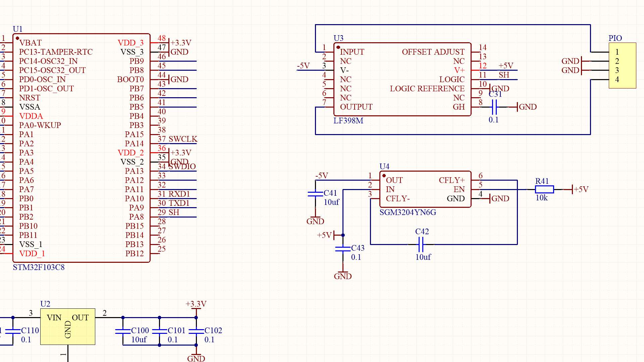This screenshot has width=644, height=362.
Task: Select the R41 10k resistor symbol
Action: (x=544, y=189)
